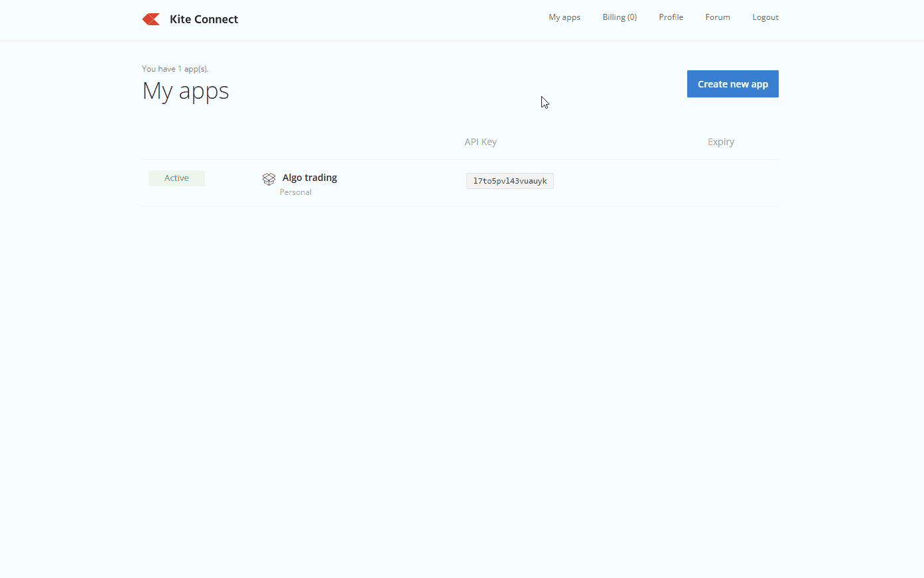Screen dimensions: 924x578
Task: Open the Profile page
Action: click(671, 17)
